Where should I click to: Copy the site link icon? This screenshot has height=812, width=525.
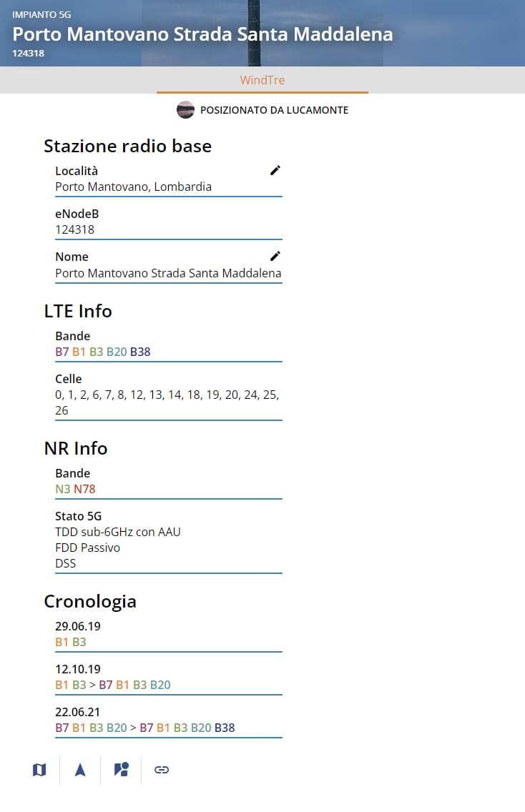(x=162, y=770)
